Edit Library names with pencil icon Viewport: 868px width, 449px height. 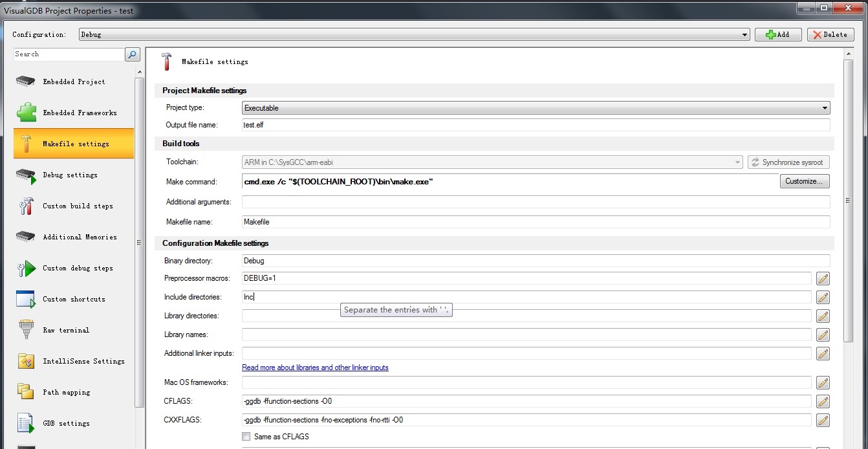(x=823, y=335)
